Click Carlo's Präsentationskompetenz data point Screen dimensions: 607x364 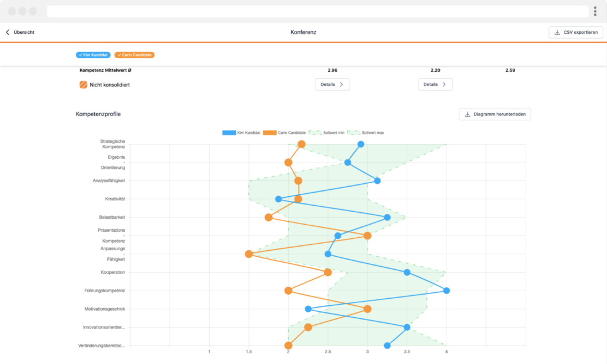coord(368,235)
